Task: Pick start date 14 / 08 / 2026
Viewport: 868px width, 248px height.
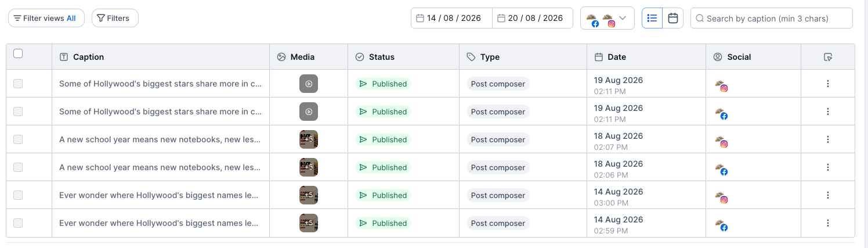Action: coord(452,18)
